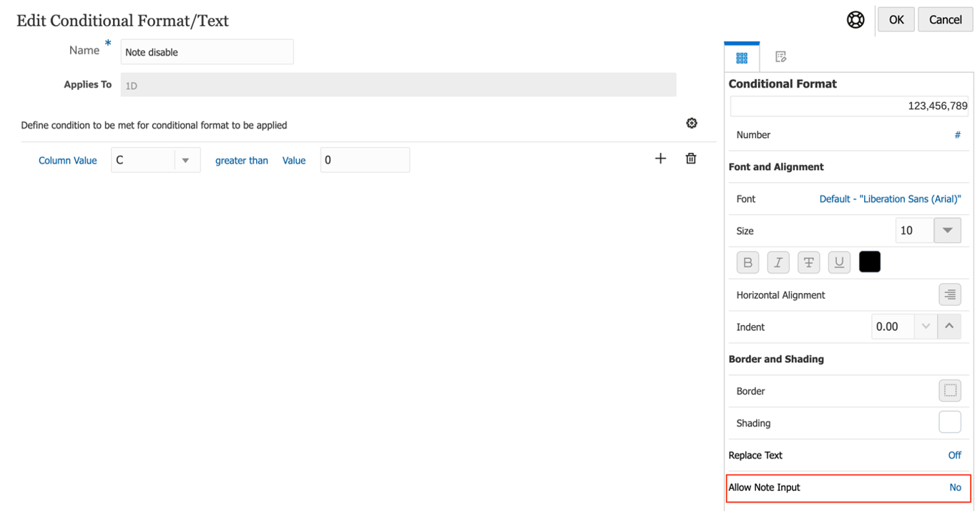This screenshot has width=980, height=511.
Task: Toggle strikethrough font formatting
Action: point(808,263)
